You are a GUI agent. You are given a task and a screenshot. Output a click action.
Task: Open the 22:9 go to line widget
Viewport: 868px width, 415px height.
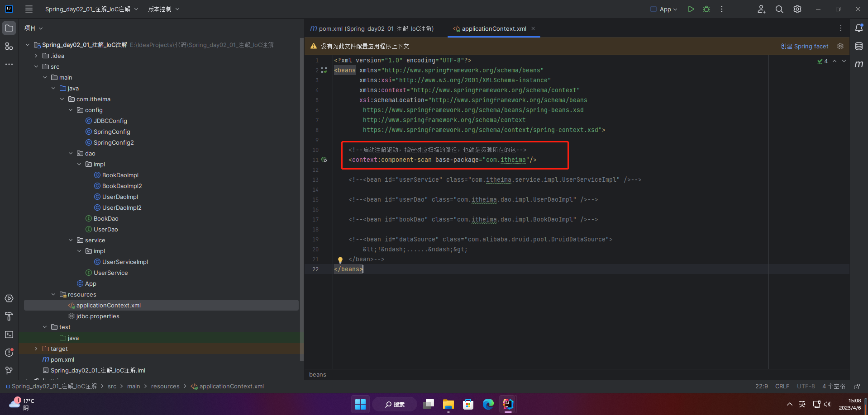coord(762,387)
